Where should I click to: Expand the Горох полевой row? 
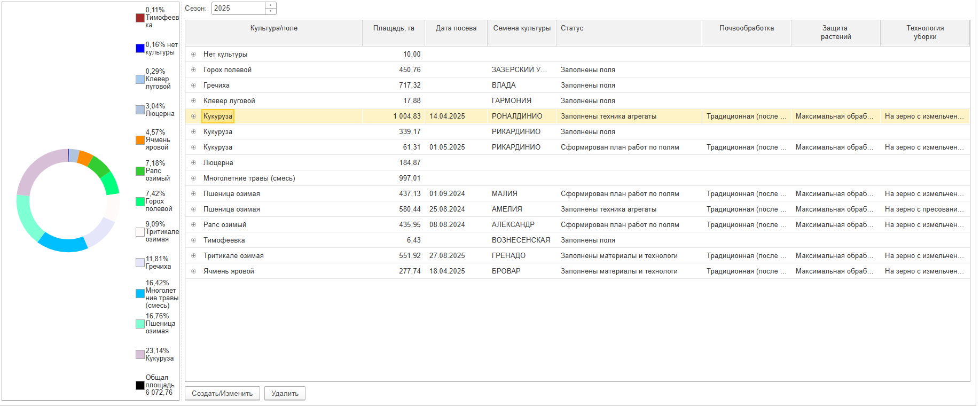point(194,70)
